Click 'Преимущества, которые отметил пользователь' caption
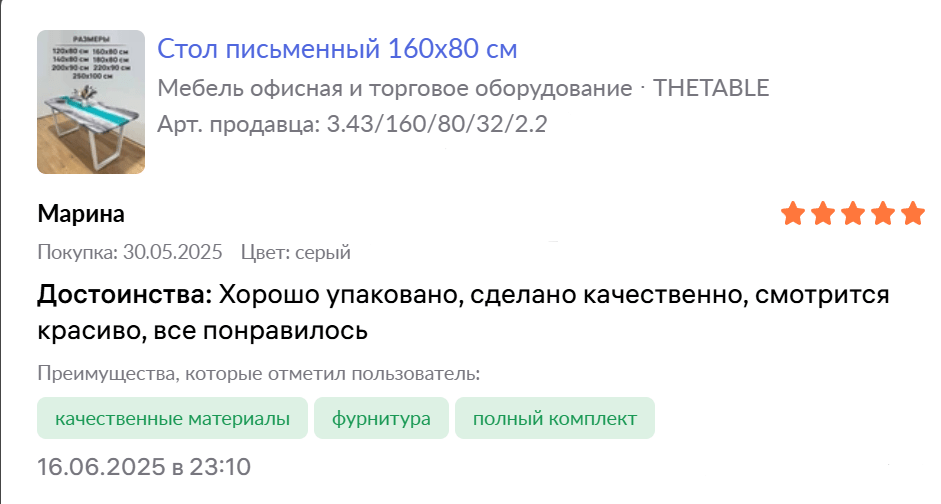Viewport: 941px width, 504px height. tap(259, 373)
